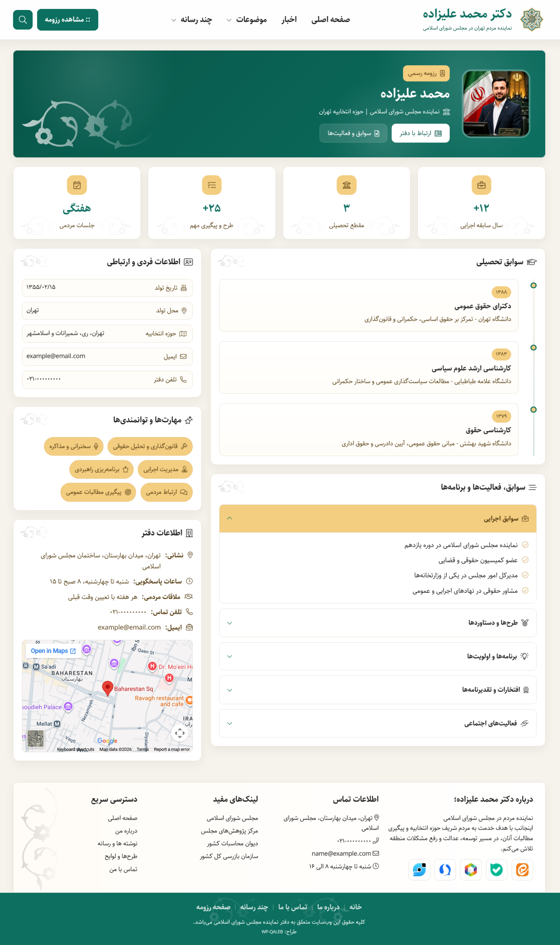This screenshot has height=945, width=560.
Task: Click briefcase icon on سال سابقه اجرایی card
Action: (x=481, y=185)
